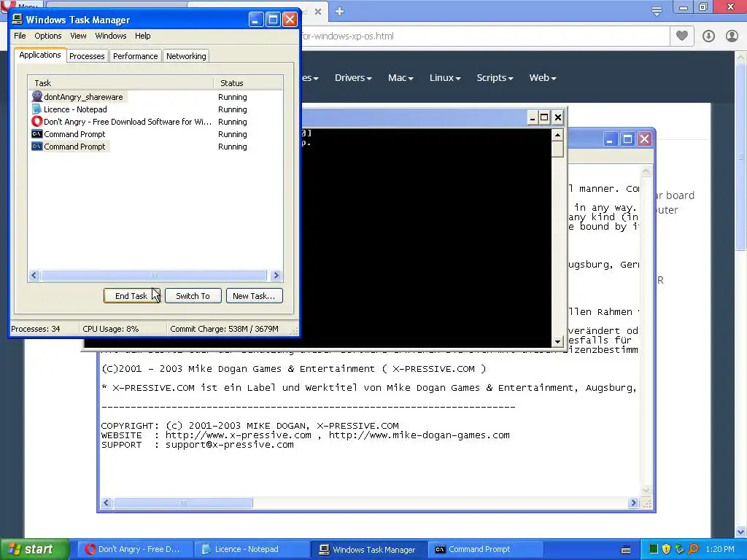Open the Mac dropdown on the website
This screenshot has height=560, width=747.
pyautogui.click(x=400, y=77)
